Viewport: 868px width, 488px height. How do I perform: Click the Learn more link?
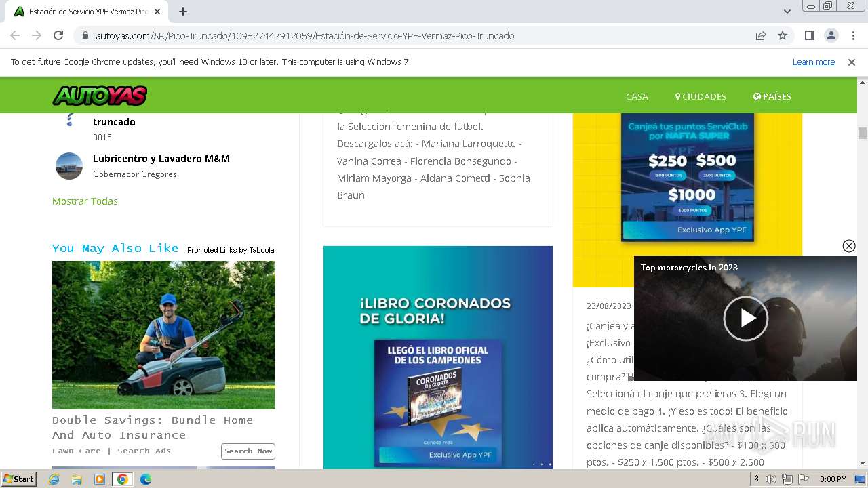point(814,62)
